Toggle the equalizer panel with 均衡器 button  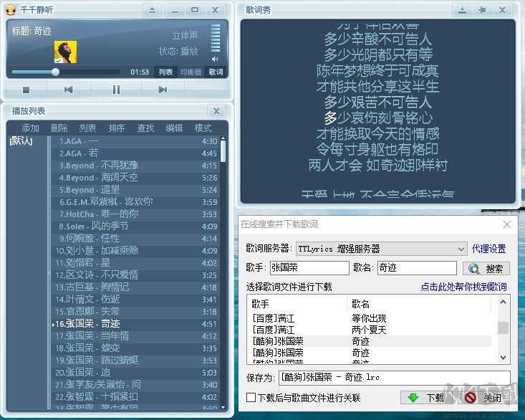[190, 72]
